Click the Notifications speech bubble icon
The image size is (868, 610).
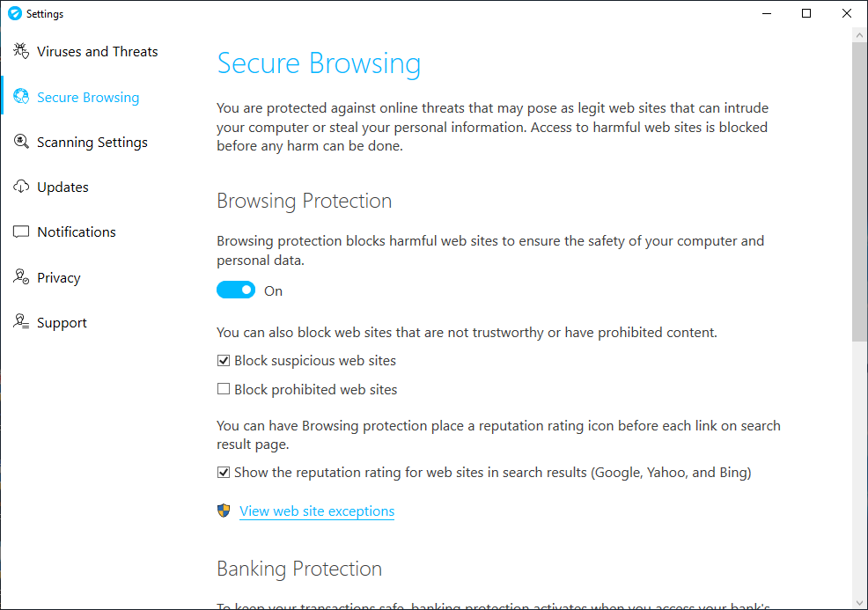(x=21, y=232)
